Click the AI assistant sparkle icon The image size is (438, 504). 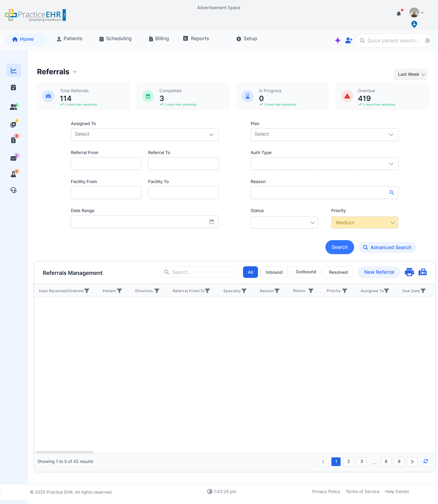337,40
